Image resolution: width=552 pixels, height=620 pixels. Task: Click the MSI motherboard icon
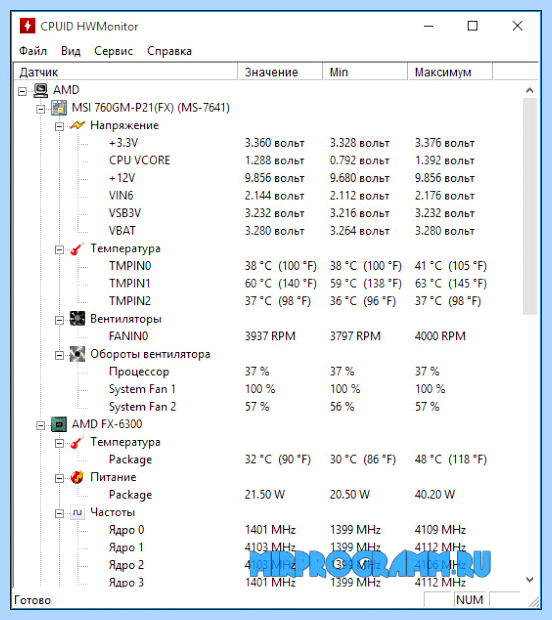59,108
